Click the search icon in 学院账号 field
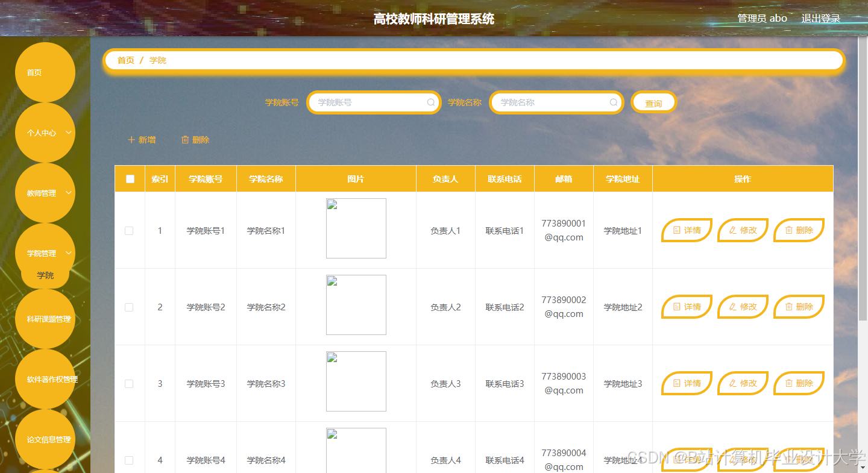The image size is (868, 473). point(431,102)
